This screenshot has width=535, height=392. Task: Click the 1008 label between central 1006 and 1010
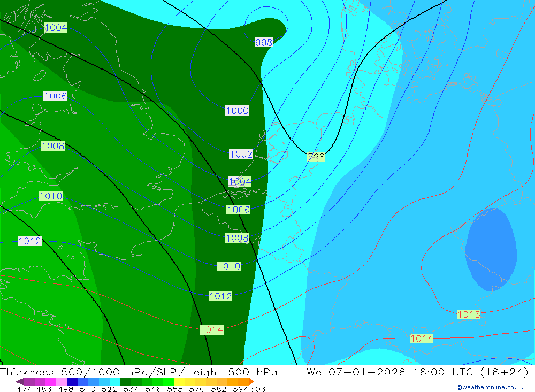click(237, 238)
